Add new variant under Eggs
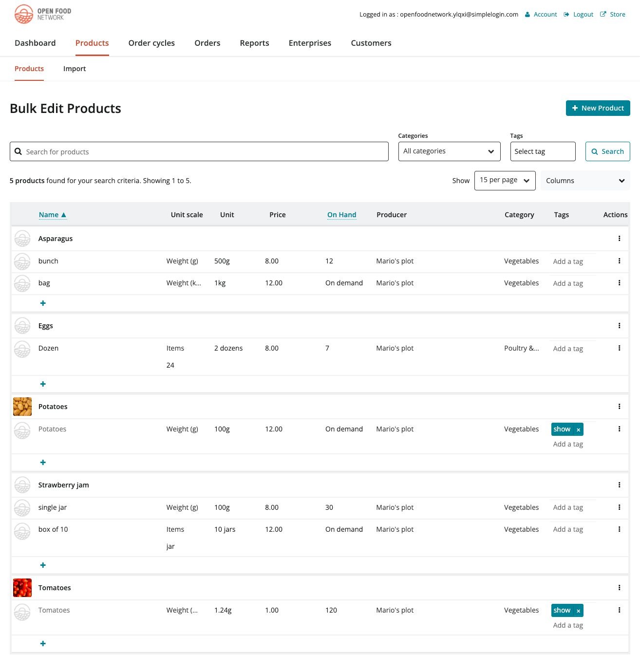The height and width of the screenshot is (672, 640). 43,384
